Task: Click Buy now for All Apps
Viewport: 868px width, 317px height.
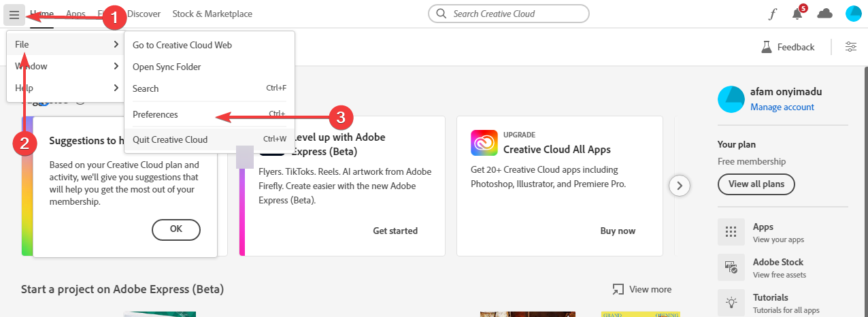Action: pos(618,231)
